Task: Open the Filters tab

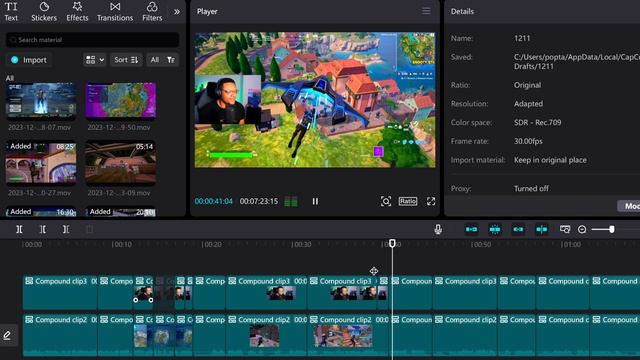Action: pos(152,11)
